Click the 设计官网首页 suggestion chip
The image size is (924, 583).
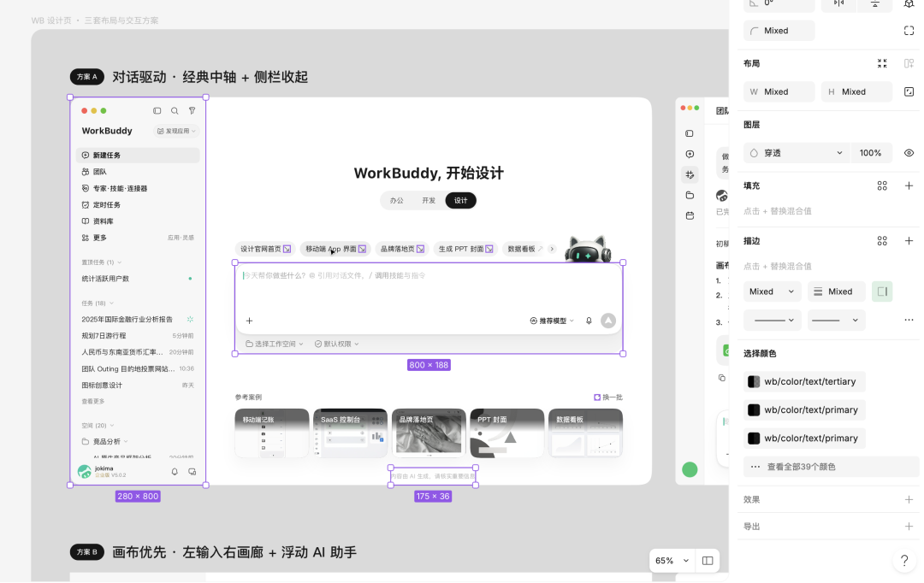coord(265,249)
